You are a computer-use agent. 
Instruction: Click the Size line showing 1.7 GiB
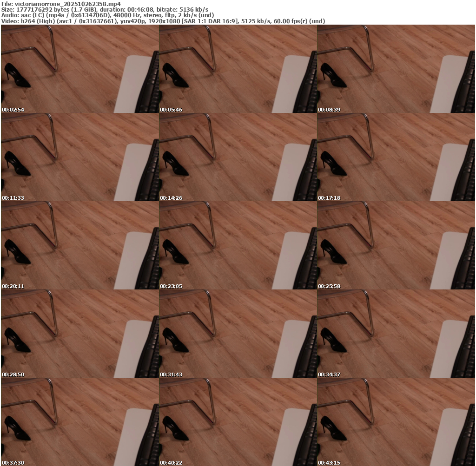(x=105, y=9)
